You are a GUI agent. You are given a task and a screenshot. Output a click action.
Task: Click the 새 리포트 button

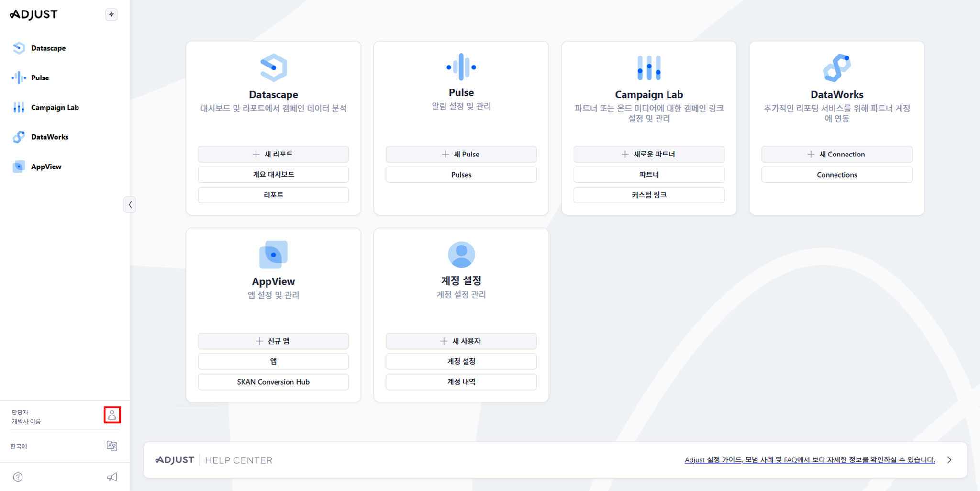[273, 154]
